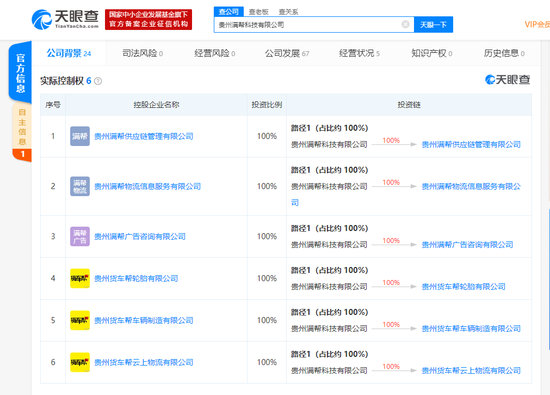Open 贵州满帮广告咨询有限公司 link in name column
This screenshot has height=395, width=550.
click(x=140, y=237)
